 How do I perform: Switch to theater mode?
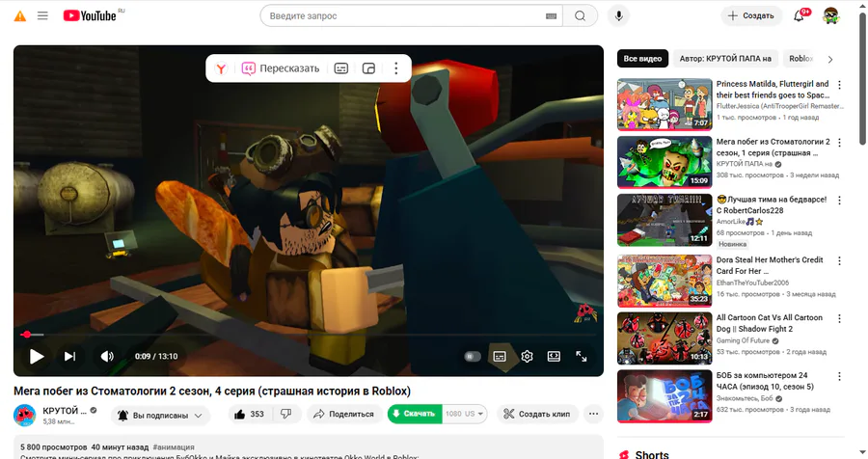pos(554,357)
